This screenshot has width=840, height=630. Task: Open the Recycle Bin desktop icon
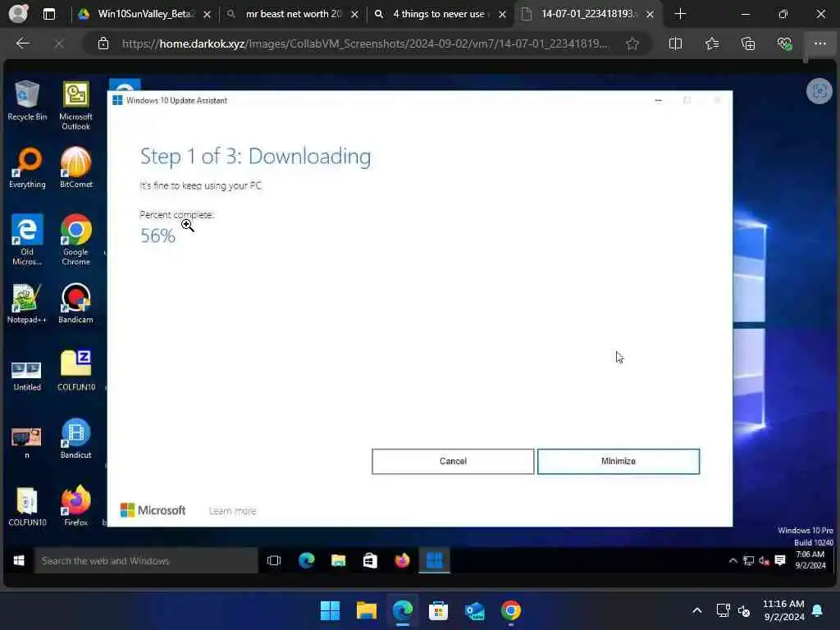tap(27, 101)
